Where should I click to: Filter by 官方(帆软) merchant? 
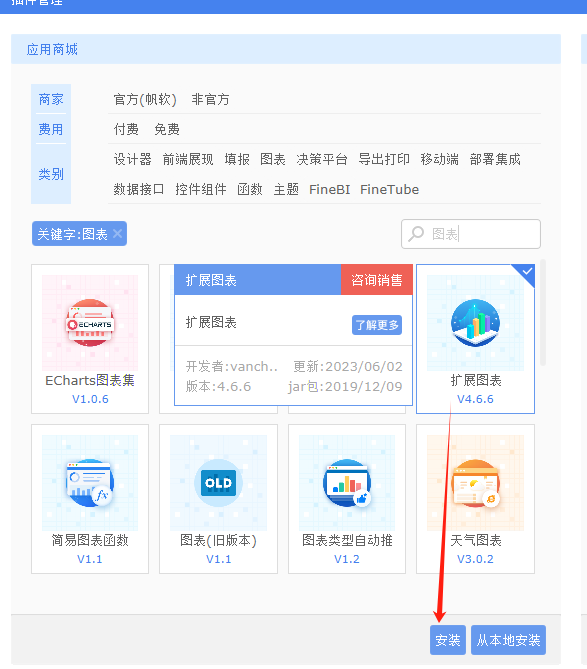pos(145,99)
